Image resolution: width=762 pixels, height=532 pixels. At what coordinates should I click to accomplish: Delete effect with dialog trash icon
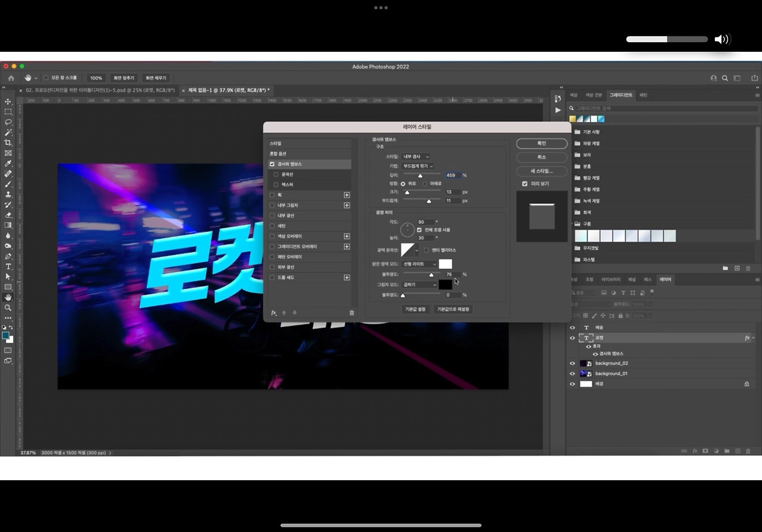[352, 313]
